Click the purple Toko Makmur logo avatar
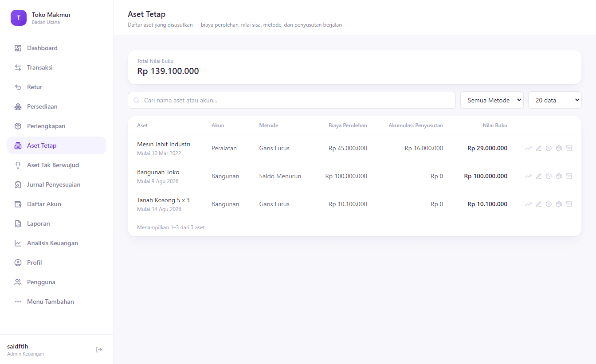This screenshot has width=596, height=364. [x=19, y=18]
